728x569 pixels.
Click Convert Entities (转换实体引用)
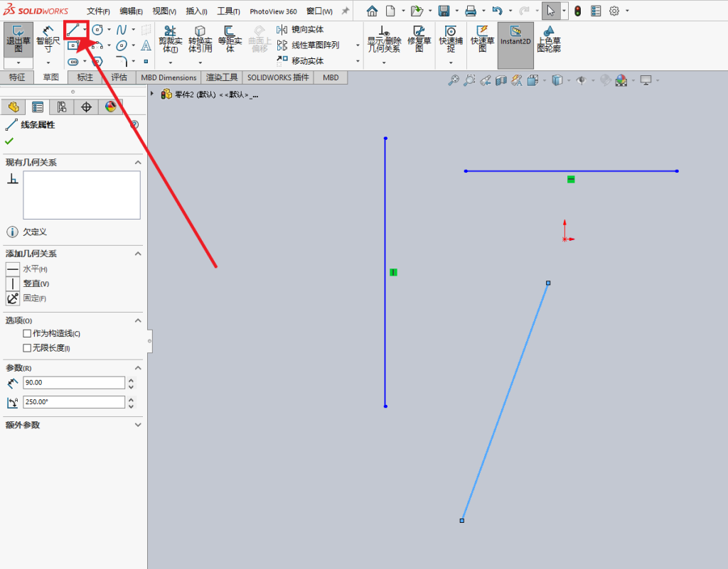coord(200,40)
